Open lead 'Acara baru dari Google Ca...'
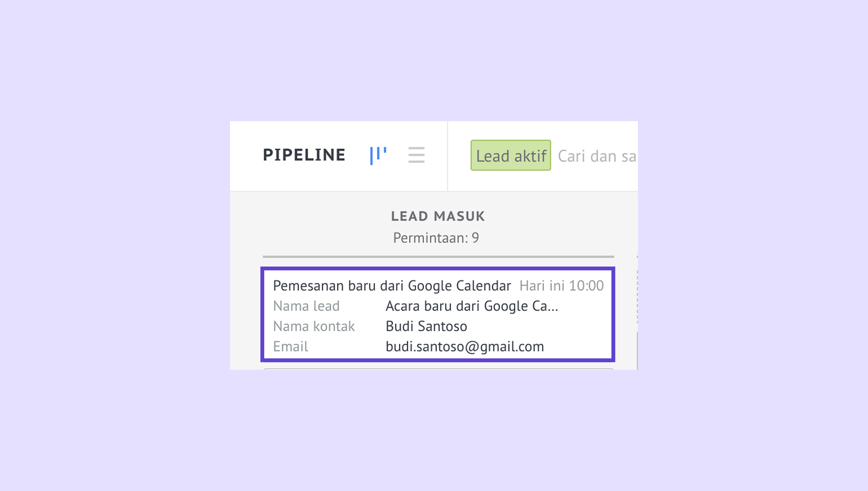Image resolution: width=868 pixels, height=491 pixels. pos(471,306)
